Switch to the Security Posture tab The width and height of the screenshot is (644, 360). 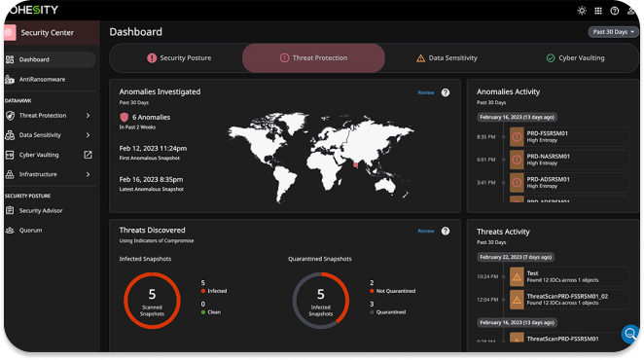(179, 58)
